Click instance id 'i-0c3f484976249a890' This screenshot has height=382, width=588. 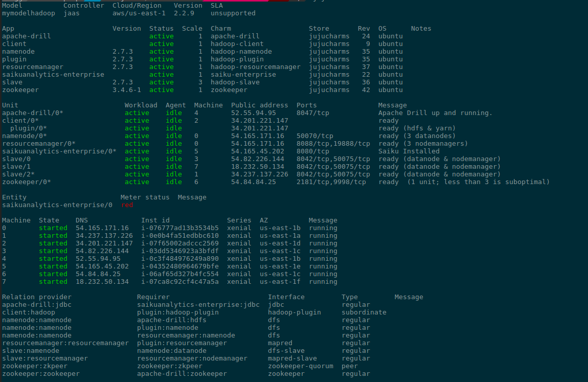click(180, 259)
